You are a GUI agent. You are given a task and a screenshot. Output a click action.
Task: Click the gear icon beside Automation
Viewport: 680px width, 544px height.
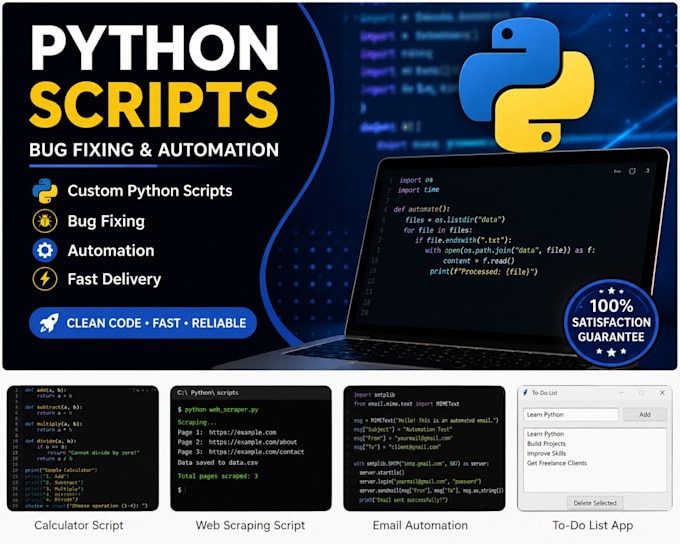click(45, 250)
